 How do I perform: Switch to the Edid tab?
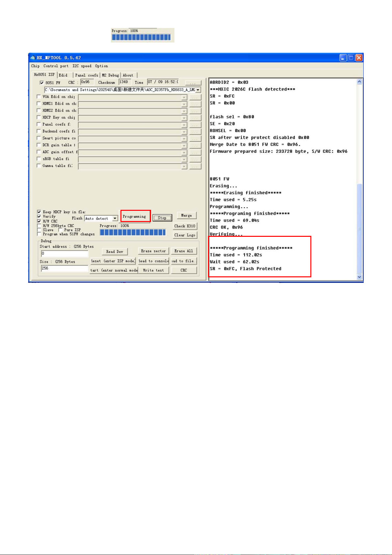click(65, 75)
